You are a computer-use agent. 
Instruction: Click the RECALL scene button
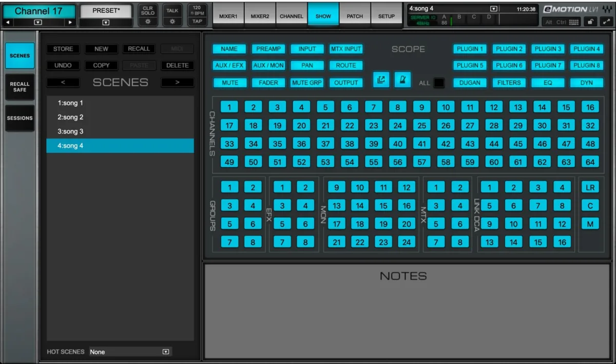pyautogui.click(x=139, y=49)
